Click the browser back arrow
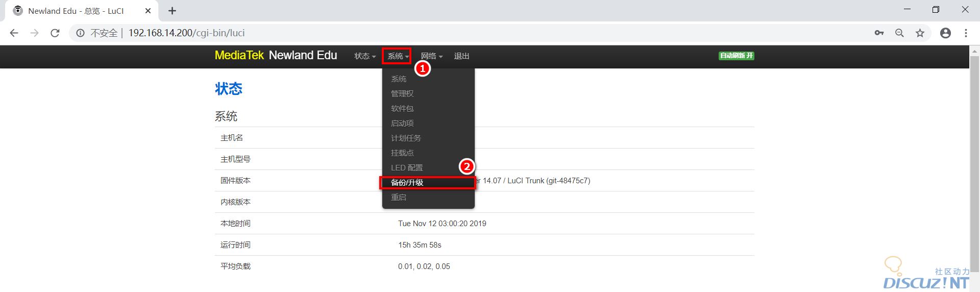 (14, 33)
